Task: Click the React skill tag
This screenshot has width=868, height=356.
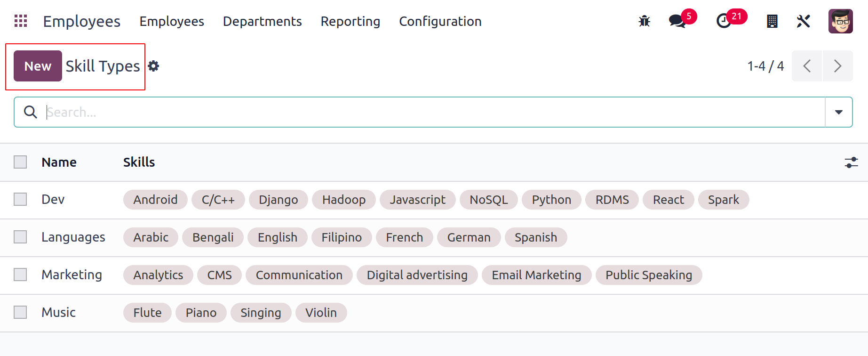Action: click(x=669, y=200)
